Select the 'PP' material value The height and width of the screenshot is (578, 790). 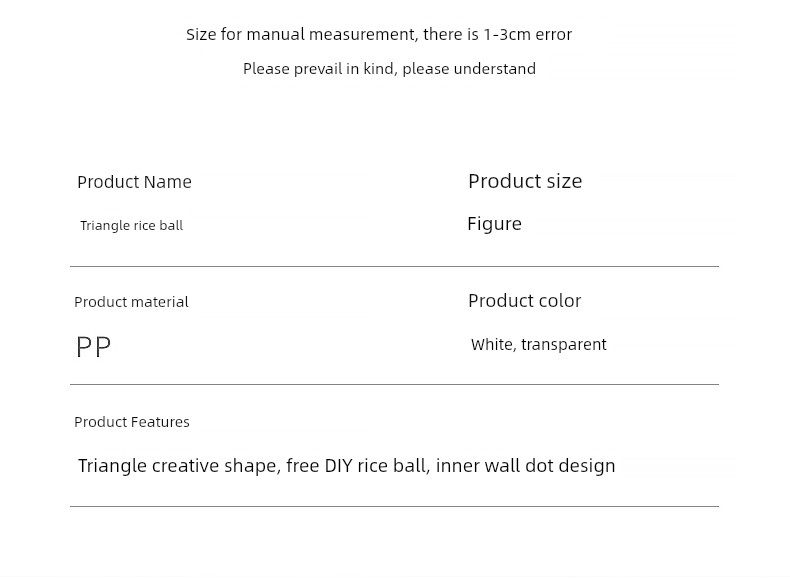[93, 347]
